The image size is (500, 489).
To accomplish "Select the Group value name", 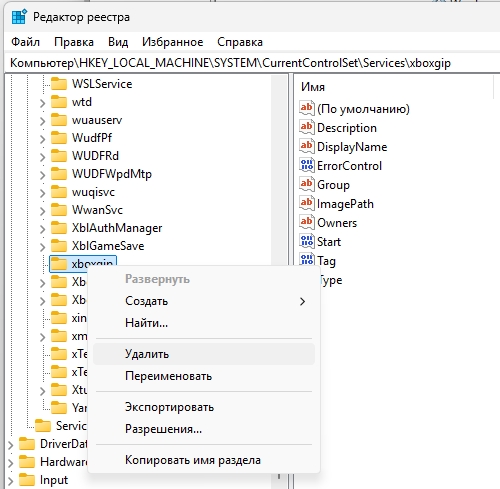I will coord(333,185).
